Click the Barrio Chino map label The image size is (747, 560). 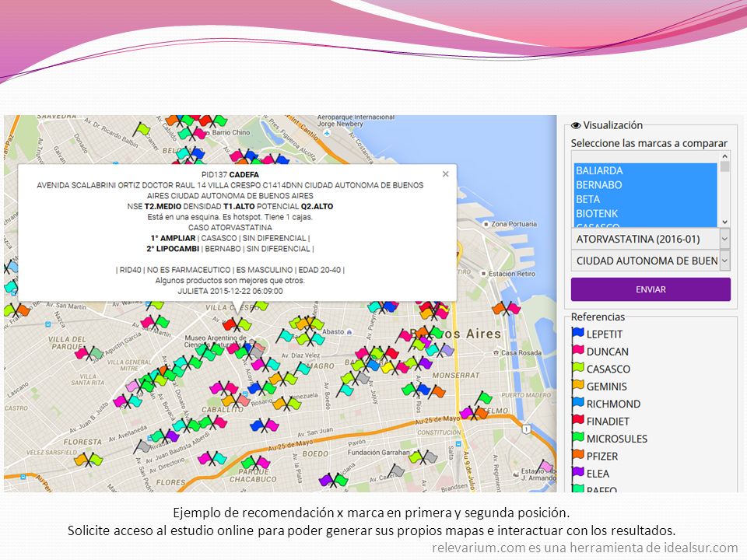[x=230, y=132]
